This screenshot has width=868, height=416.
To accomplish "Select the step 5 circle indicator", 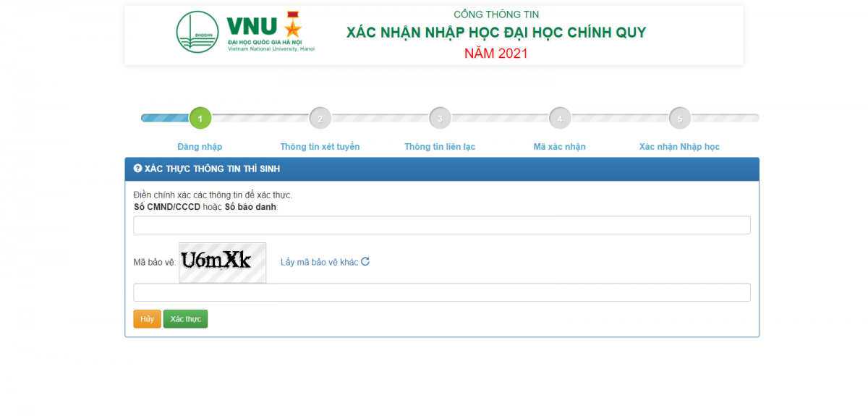I will [x=680, y=118].
